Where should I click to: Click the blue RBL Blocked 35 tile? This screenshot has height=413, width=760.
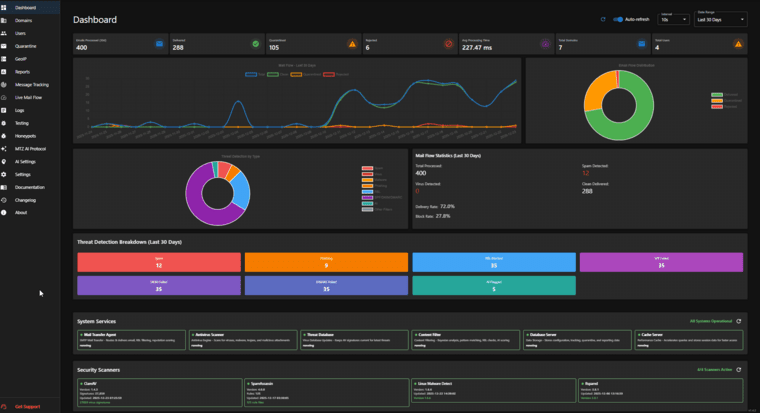tap(494, 262)
